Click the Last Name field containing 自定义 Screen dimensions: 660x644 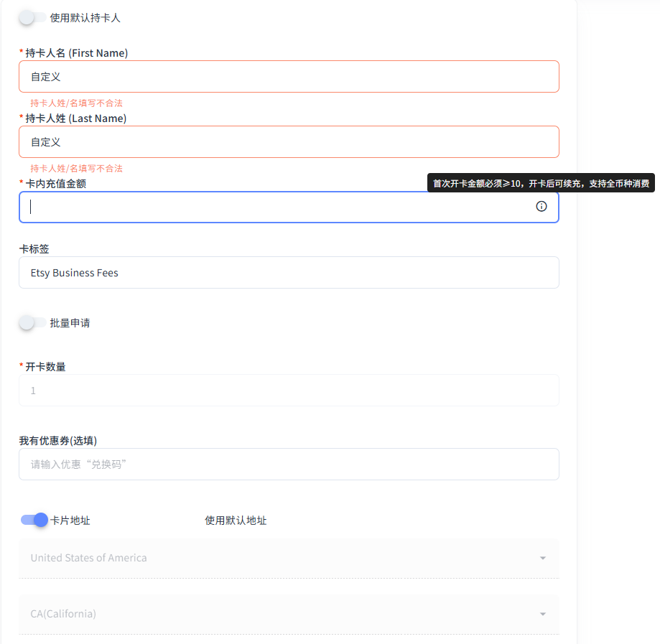click(x=287, y=141)
